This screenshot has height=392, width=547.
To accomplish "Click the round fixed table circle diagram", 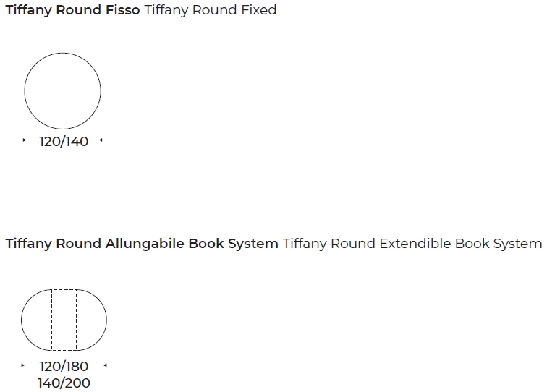I will (62, 91).
